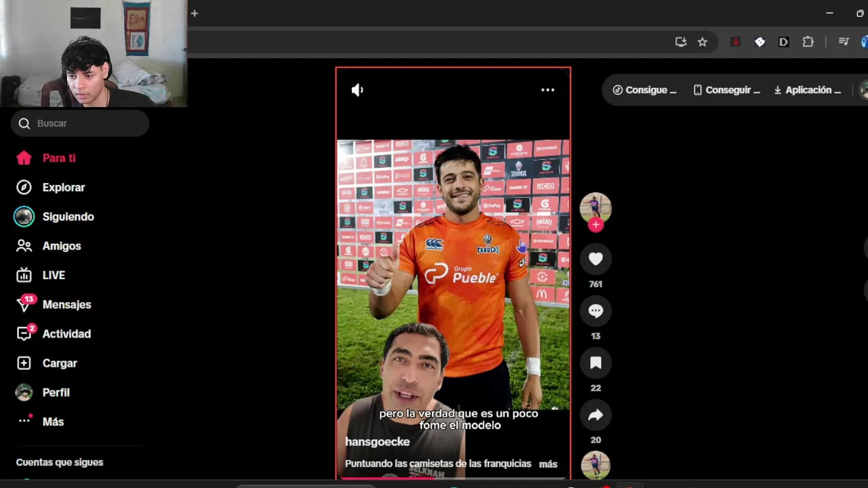Click the Explorar compass icon
The height and width of the screenshot is (488, 868).
tap(24, 187)
